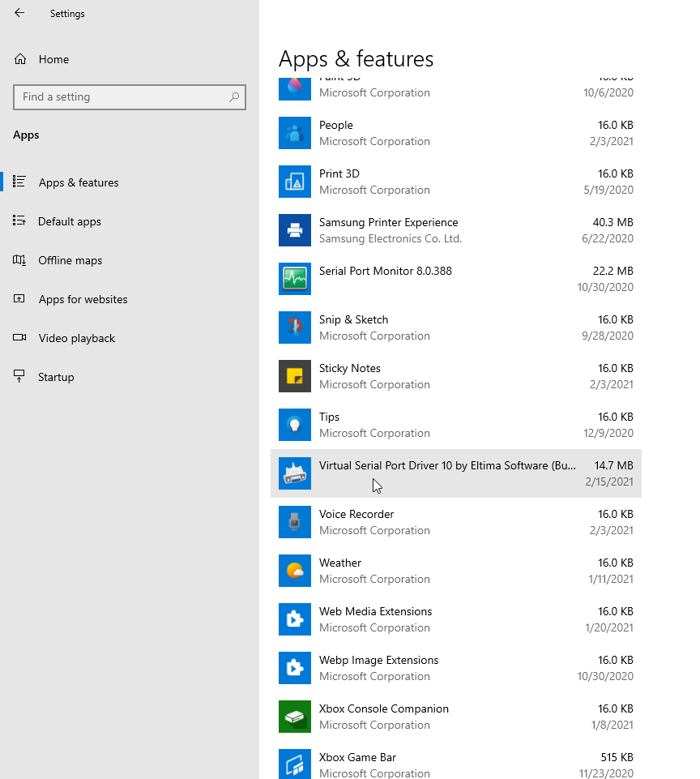Image resolution: width=700 pixels, height=779 pixels.
Task: Click the back arrow in Settings
Action: [19, 13]
